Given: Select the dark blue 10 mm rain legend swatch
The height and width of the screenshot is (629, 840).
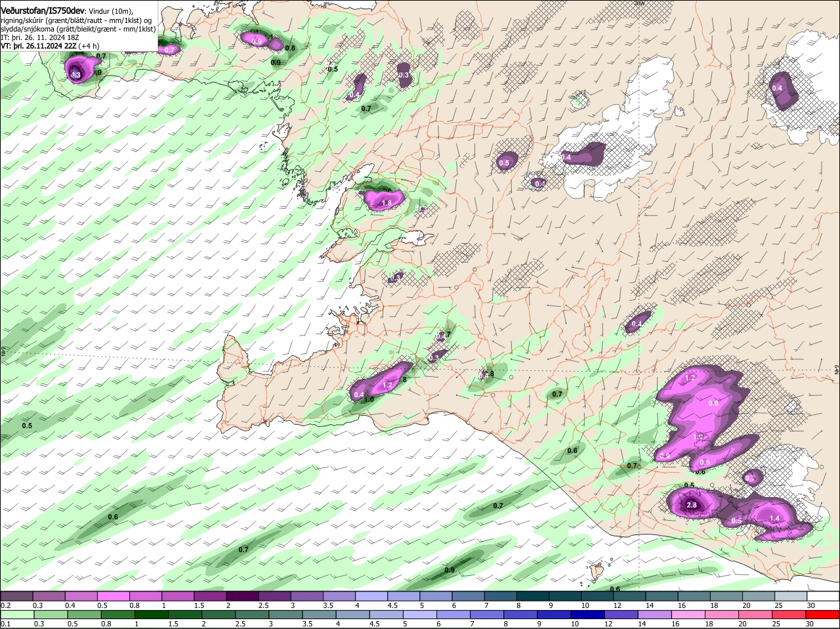Looking at the screenshot, I should pyautogui.click(x=587, y=615).
